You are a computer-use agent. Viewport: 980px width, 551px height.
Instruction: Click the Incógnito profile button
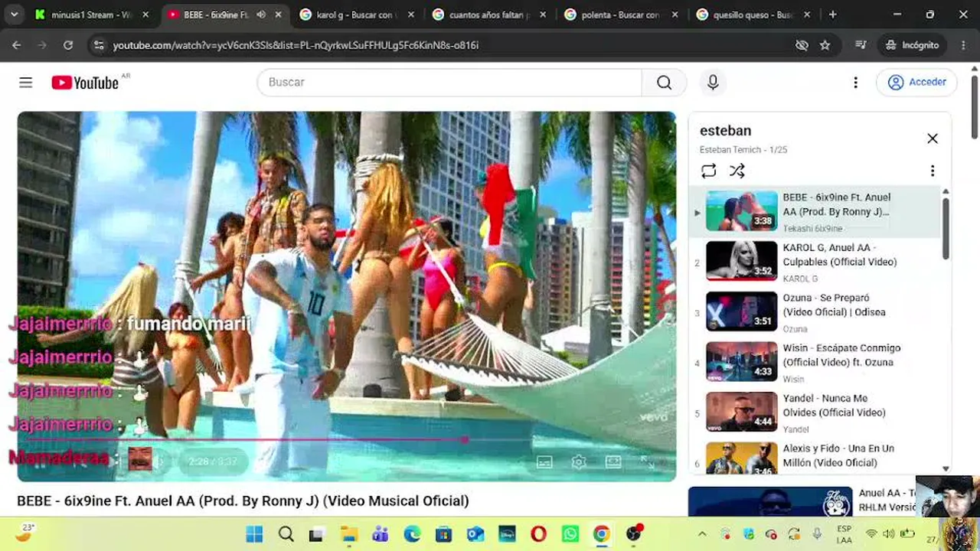pyautogui.click(x=912, y=45)
